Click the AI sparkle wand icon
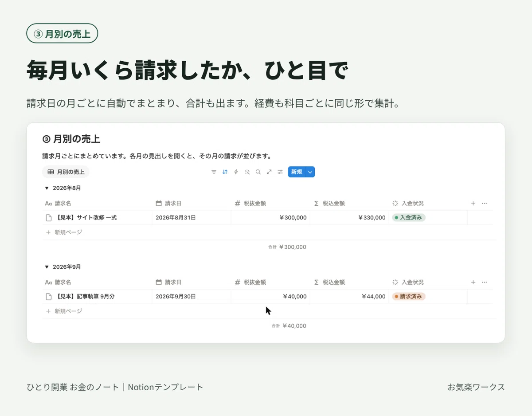 (x=247, y=172)
